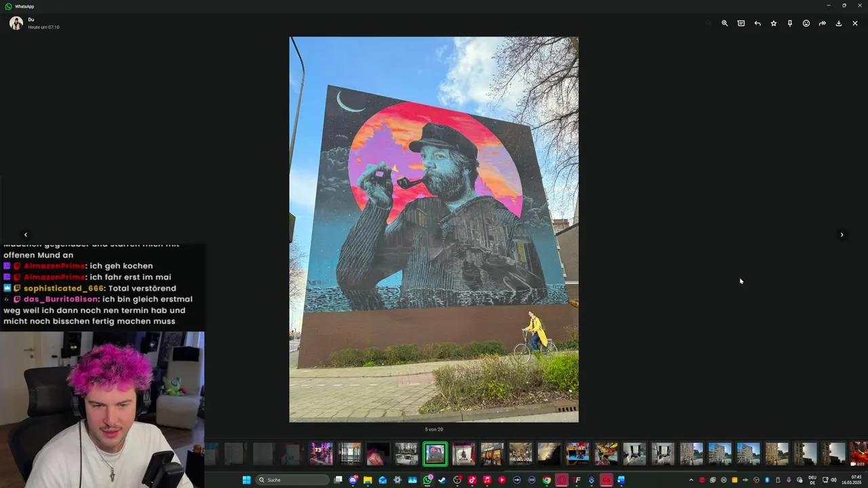
Task: Open the pink face selfie thumbnail
Action: (x=378, y=454)
